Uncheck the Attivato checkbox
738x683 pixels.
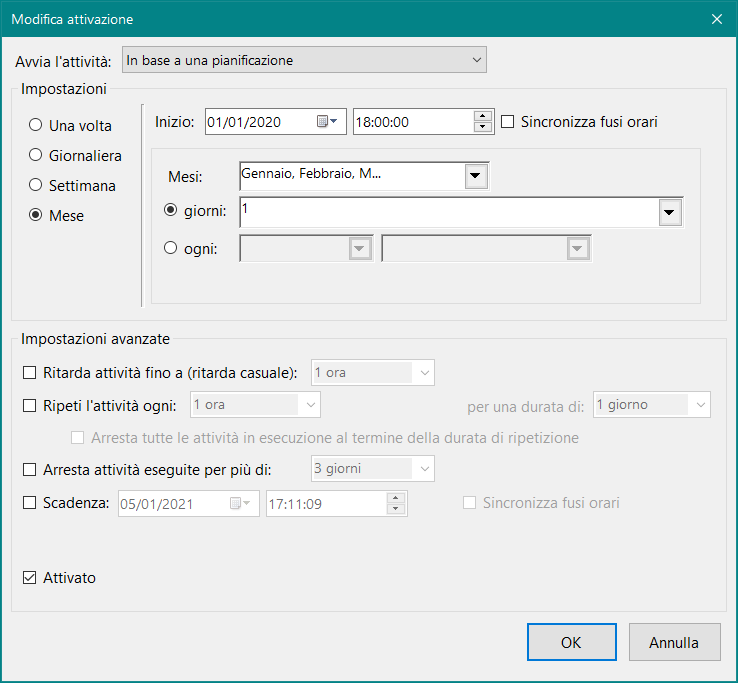click(30, 578)
